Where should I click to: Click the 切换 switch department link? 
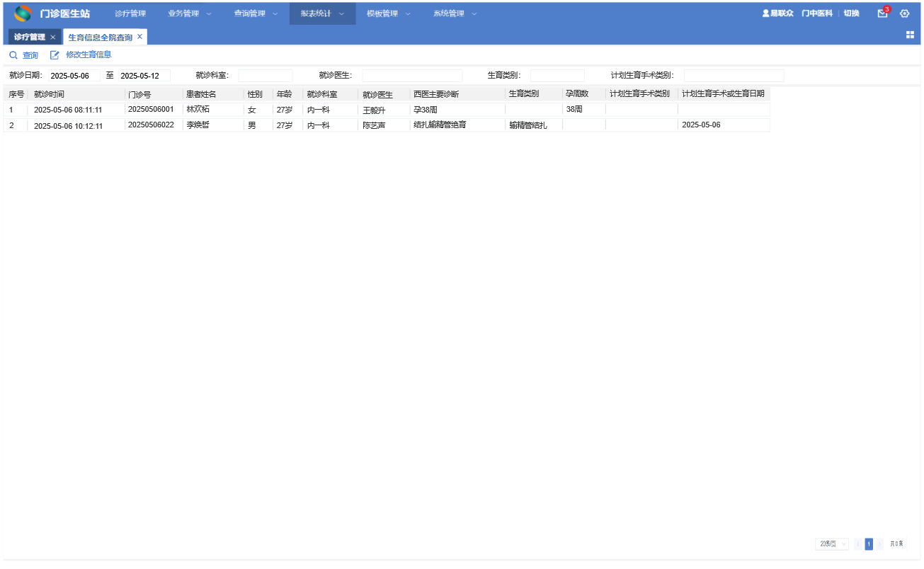pyautogui.click(x=852, y=13)
